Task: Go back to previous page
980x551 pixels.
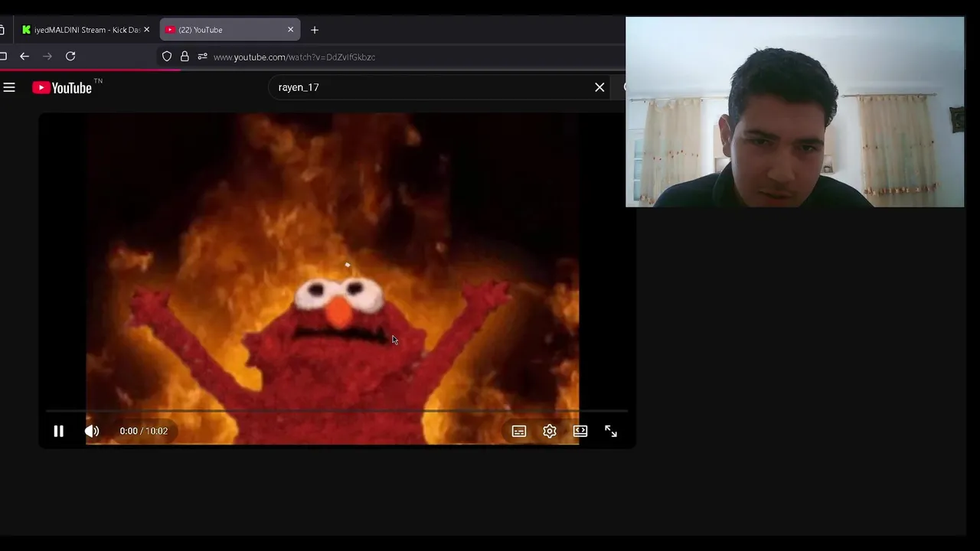Action: pyautogui.click(x=24, y=57)
